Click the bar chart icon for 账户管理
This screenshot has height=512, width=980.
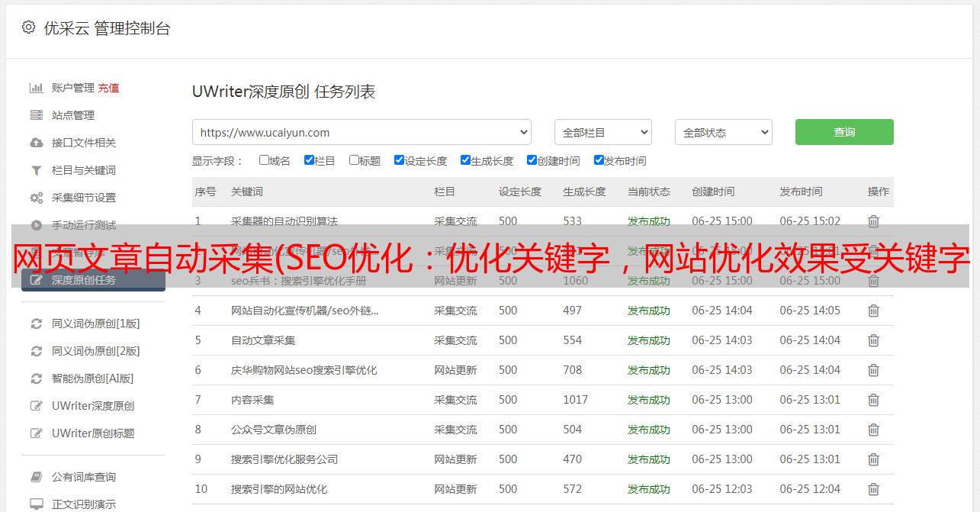(36, 88)
